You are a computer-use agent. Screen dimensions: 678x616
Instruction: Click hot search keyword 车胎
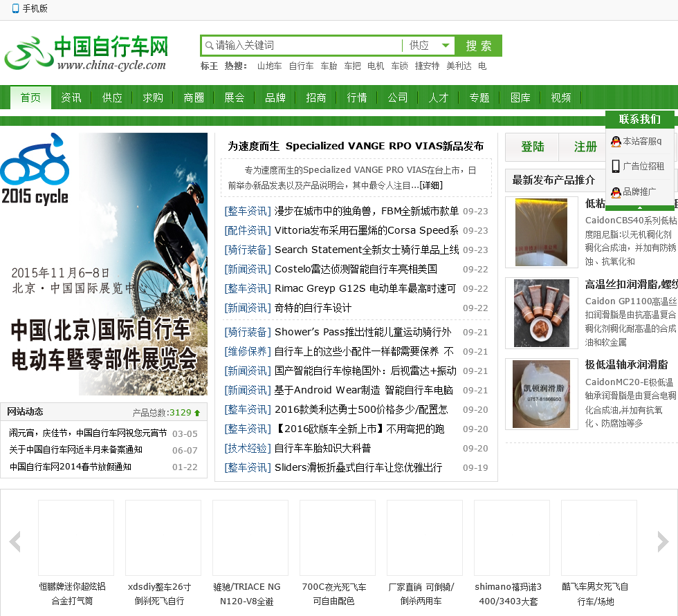click(x=329, y=66)
